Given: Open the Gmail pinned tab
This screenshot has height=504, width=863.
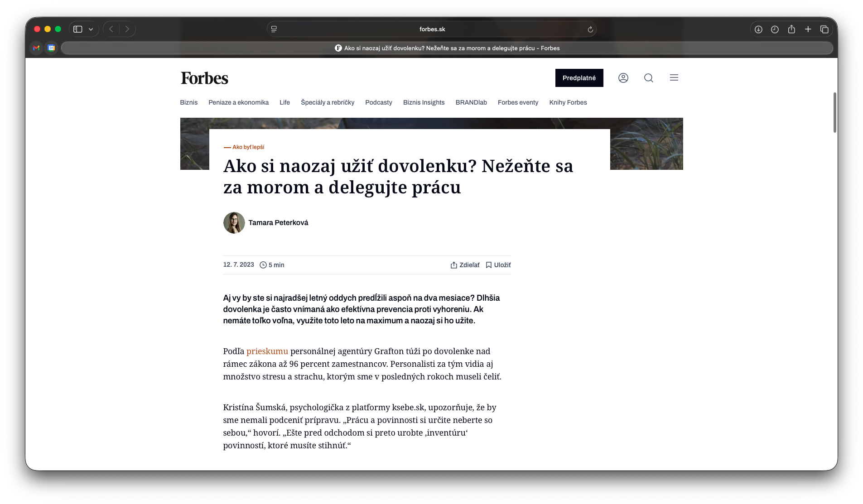Looking at the screenshot, I should click(x=36, y=48).
